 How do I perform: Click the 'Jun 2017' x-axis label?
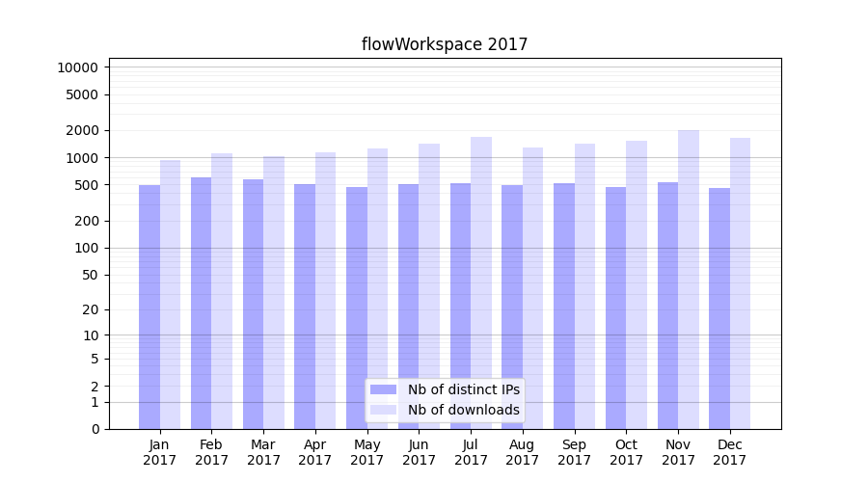tap(419, 452)
